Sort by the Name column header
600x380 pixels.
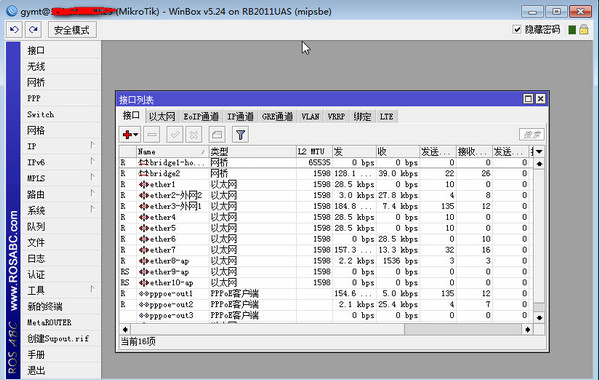tap(172, 152)
